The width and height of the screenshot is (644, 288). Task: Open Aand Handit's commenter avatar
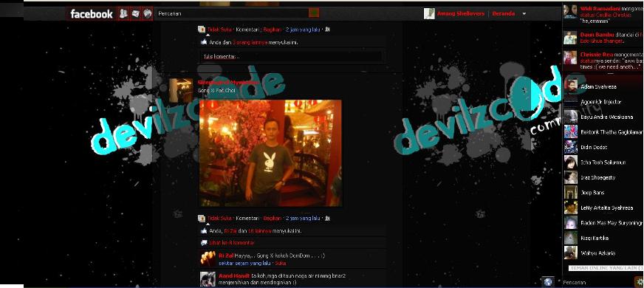tap(208, 279)
